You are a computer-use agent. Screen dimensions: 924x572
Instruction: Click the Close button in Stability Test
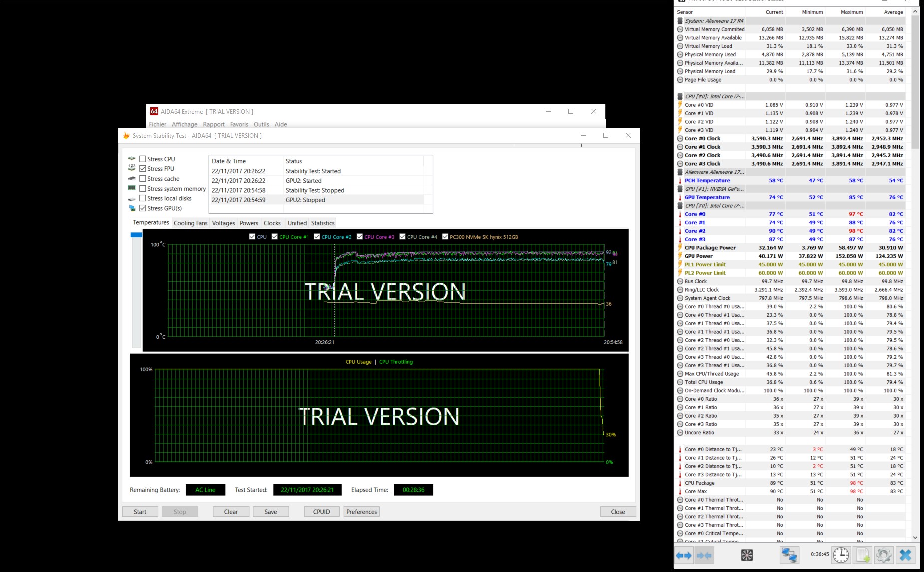[618, 512]
